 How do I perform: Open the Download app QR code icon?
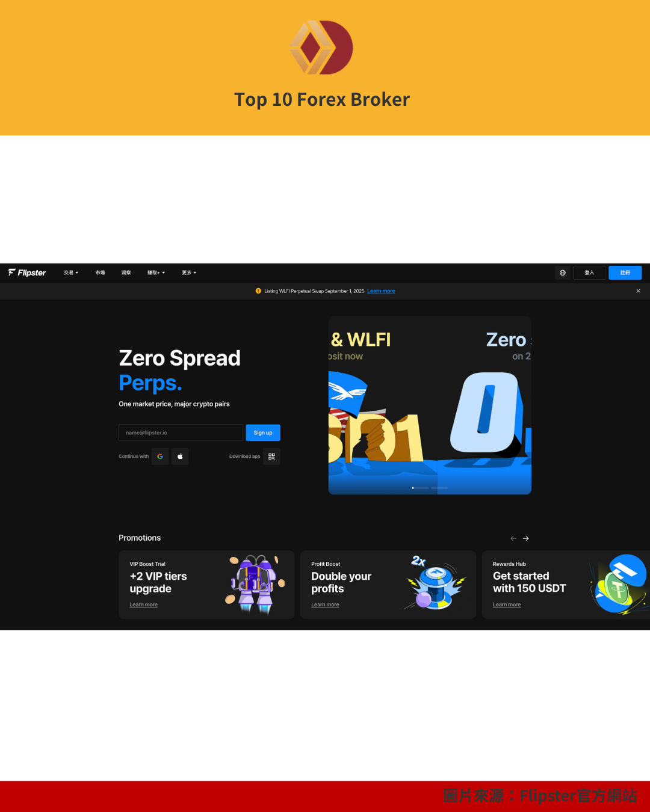click(x=271, y=457)
